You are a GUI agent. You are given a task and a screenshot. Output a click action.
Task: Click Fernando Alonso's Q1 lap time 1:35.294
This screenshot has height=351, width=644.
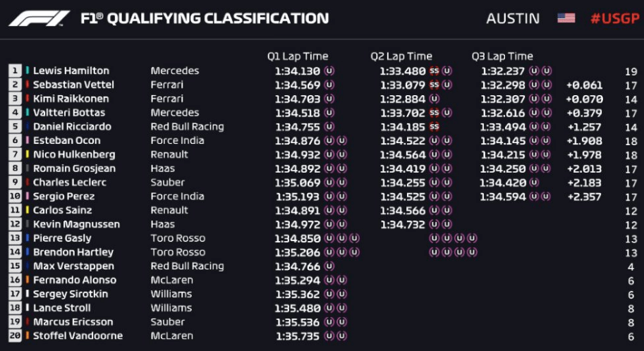point(298,281)
